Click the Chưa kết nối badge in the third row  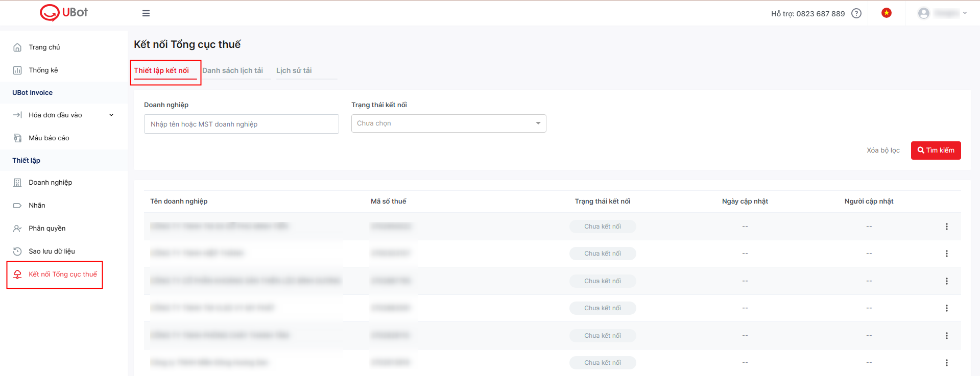(603, 281)
